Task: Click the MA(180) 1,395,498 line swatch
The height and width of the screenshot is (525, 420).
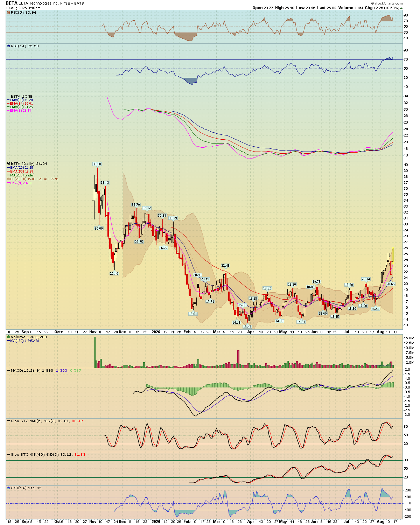Action: coord(8,341)
